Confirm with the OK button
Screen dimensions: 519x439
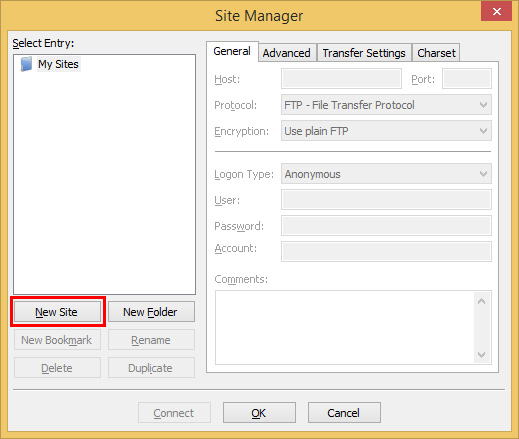click(x=259, y=413)
